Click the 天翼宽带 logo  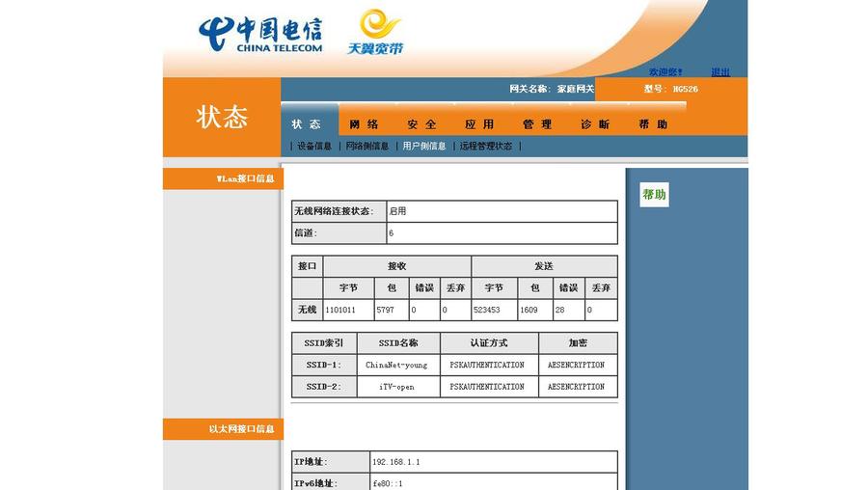pyautogui.click(x=376, y=32)
